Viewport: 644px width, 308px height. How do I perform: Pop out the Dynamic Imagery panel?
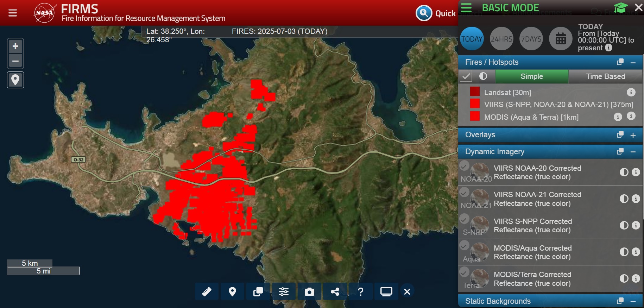tap(620, 151)
